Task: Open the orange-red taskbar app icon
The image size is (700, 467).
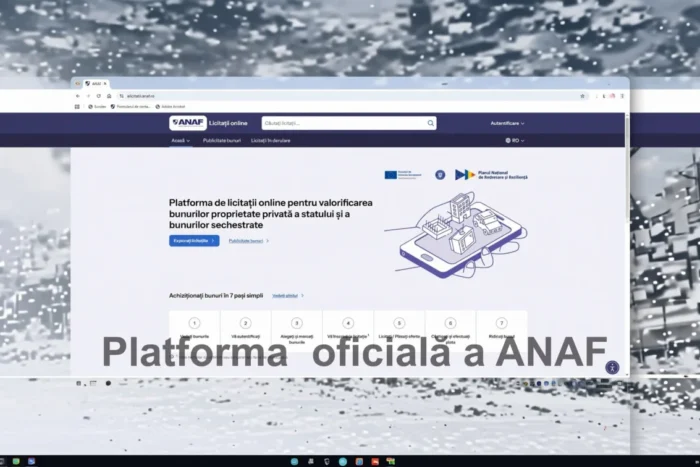Action: [375, 462]
